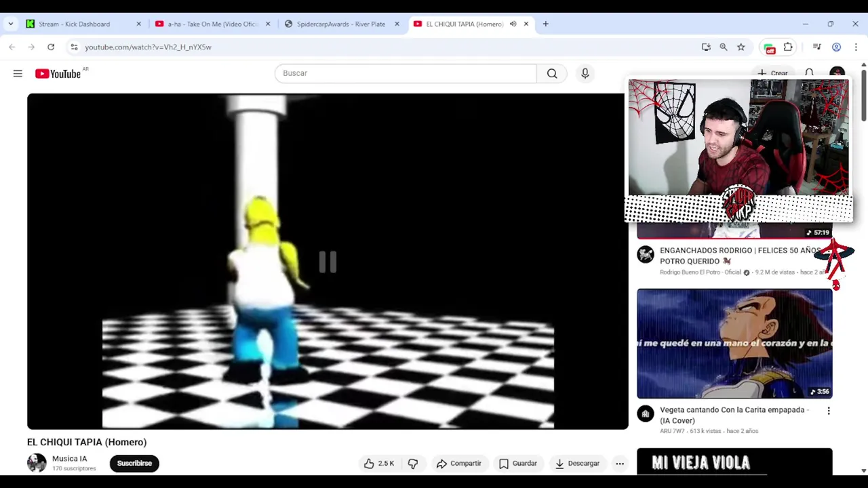The image size is (868, 488).
Task: View site information icon in address bar
Action: click(74, 47)
